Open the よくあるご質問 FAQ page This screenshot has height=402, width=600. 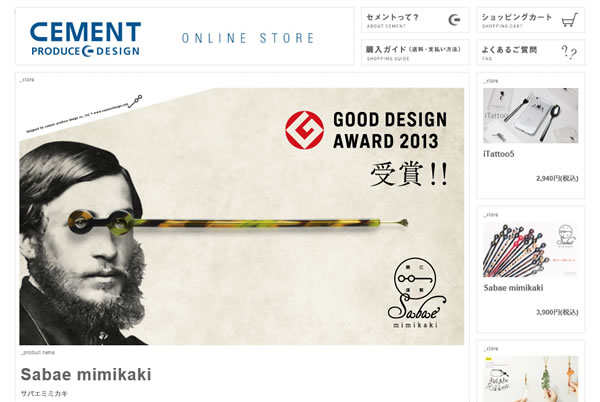pyautogui.click(x=530, y=52)
